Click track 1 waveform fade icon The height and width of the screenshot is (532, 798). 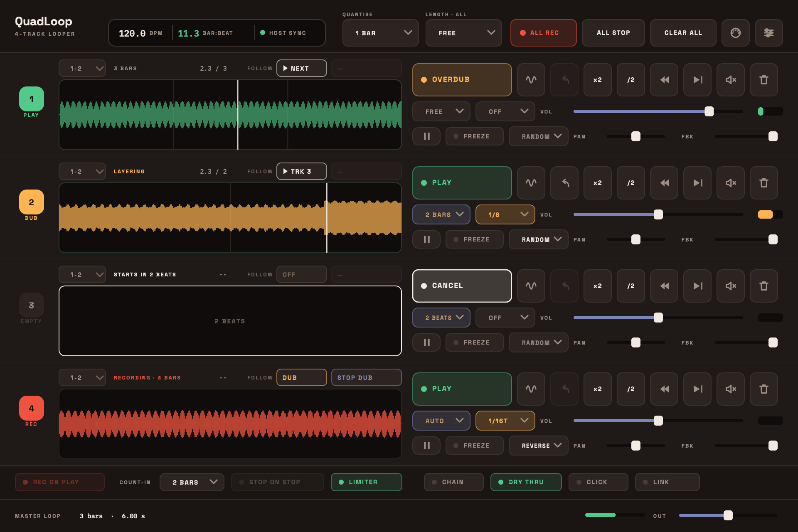coord(531,80)
